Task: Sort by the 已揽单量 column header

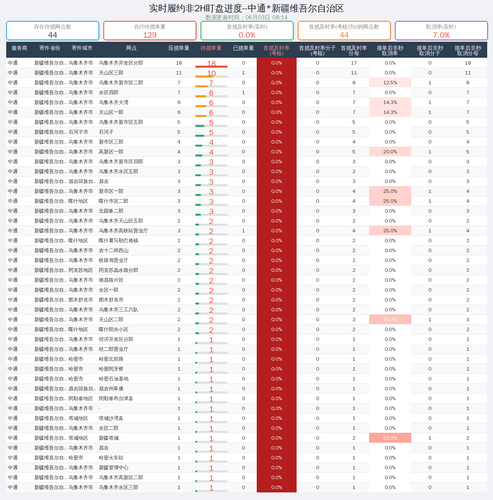Action: click(243, 48)
